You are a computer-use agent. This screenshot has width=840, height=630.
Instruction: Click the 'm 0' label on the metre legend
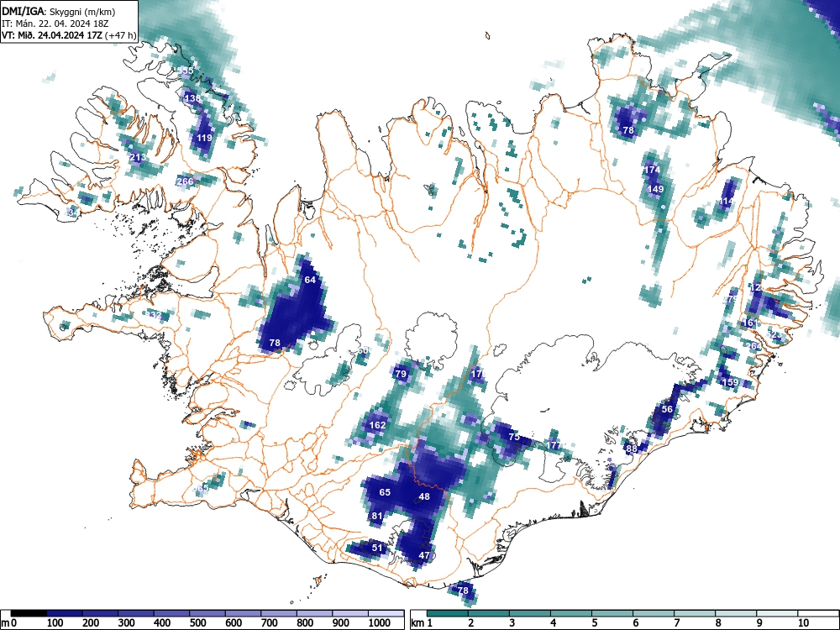pyautogui.click(x=9, y=623)
